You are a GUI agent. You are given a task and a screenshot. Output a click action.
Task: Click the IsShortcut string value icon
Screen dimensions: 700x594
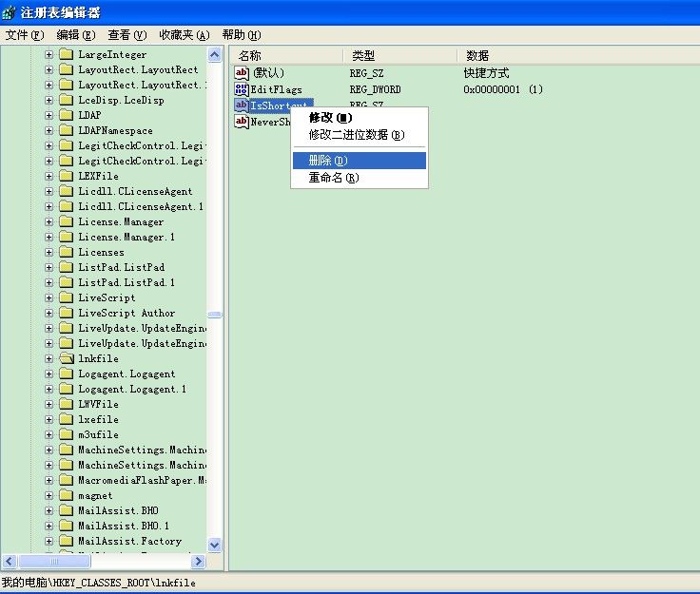point(242,105)
